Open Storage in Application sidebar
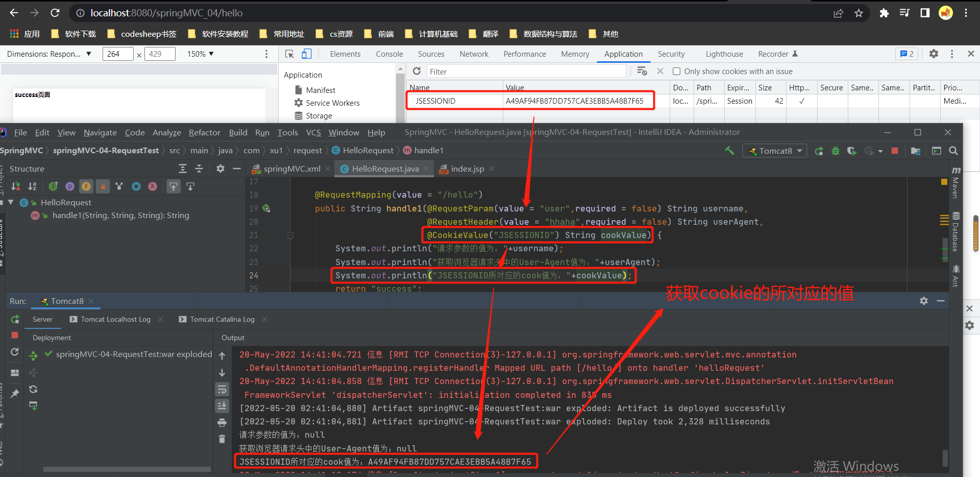Image resolution: width=980 pixels, height=477 pixels. coord(319,115)
